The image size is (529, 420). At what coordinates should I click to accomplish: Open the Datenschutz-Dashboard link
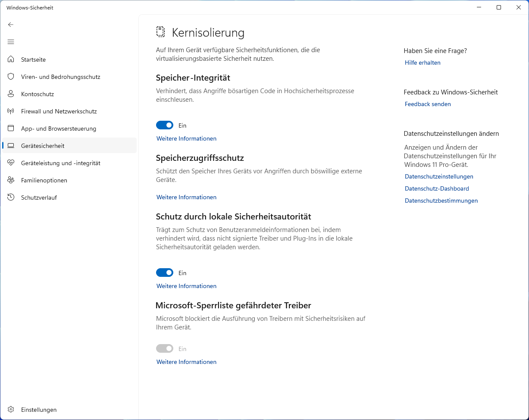(x=437, y=188)
